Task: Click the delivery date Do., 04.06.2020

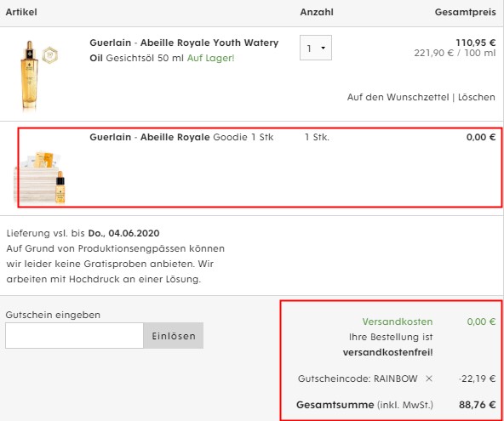Action: coord(123,233)
